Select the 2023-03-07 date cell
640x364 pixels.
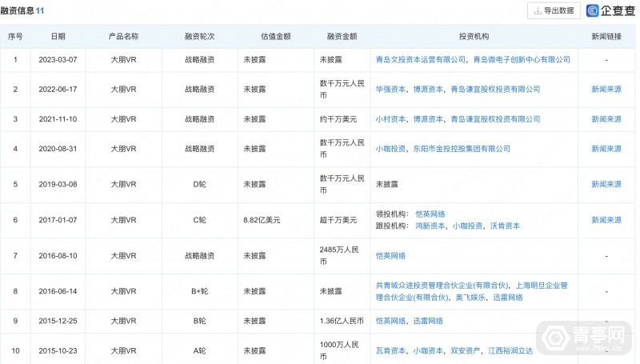click(58, 59)
